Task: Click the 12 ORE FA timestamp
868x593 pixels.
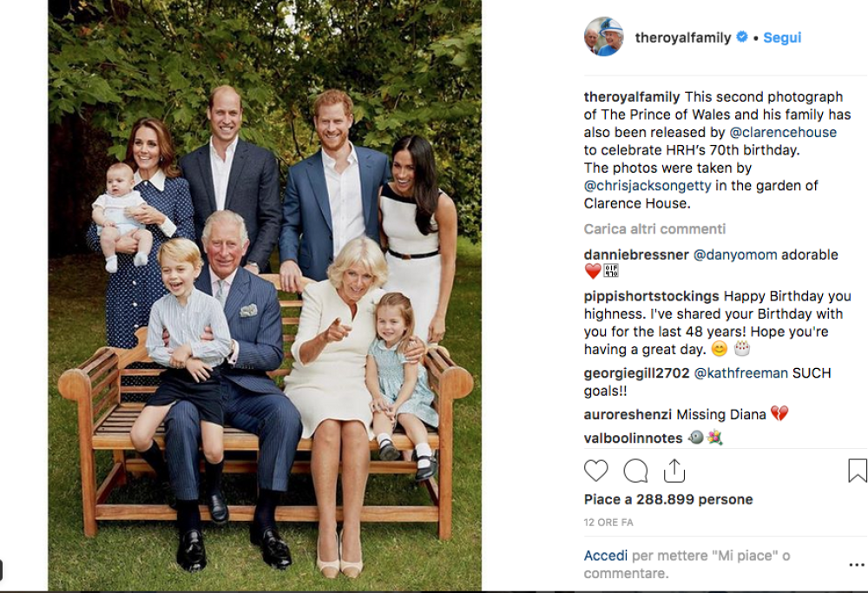Action: coord(608,522)
